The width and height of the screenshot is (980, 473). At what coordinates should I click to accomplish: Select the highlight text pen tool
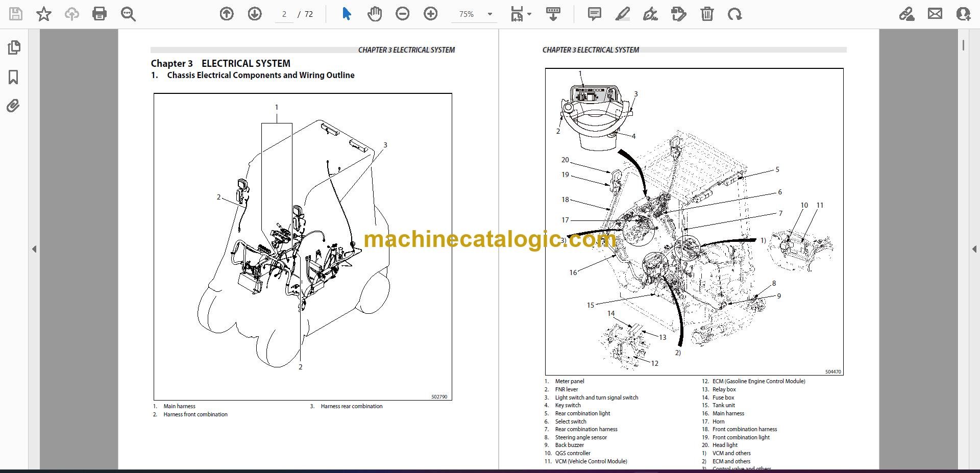point(623,14)
